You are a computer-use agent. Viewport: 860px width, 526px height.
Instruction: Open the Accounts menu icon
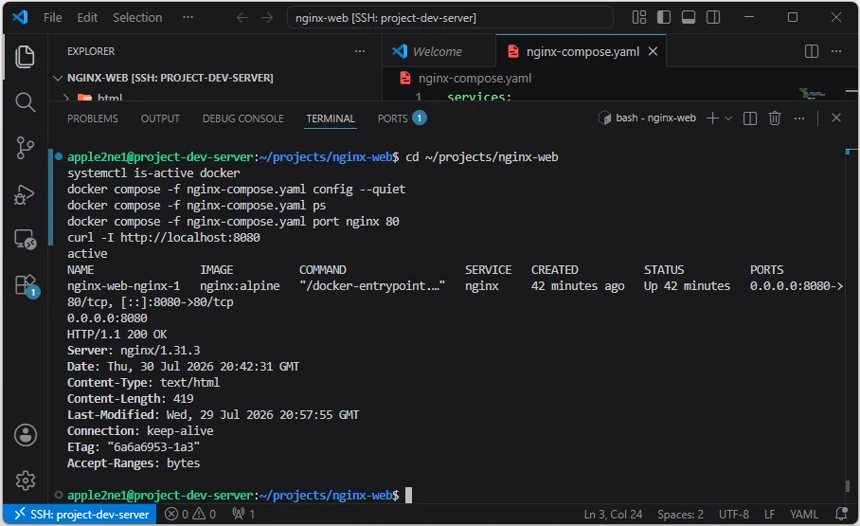coord(25,435)
